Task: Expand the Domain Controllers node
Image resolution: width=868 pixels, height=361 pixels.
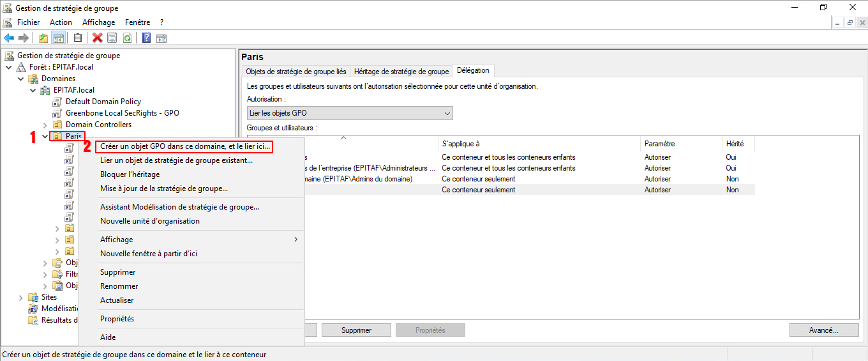Action: tap(45, 125)
